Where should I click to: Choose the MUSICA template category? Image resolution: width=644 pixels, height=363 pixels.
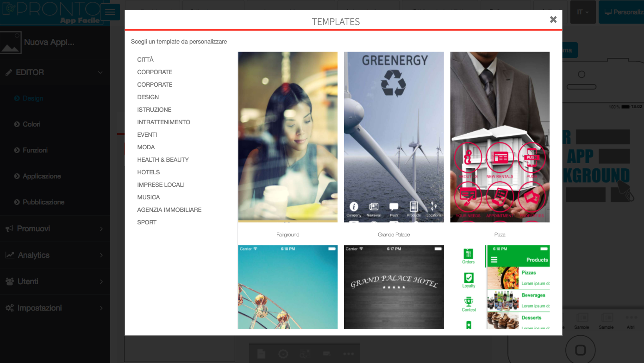(x=149, y=197)
